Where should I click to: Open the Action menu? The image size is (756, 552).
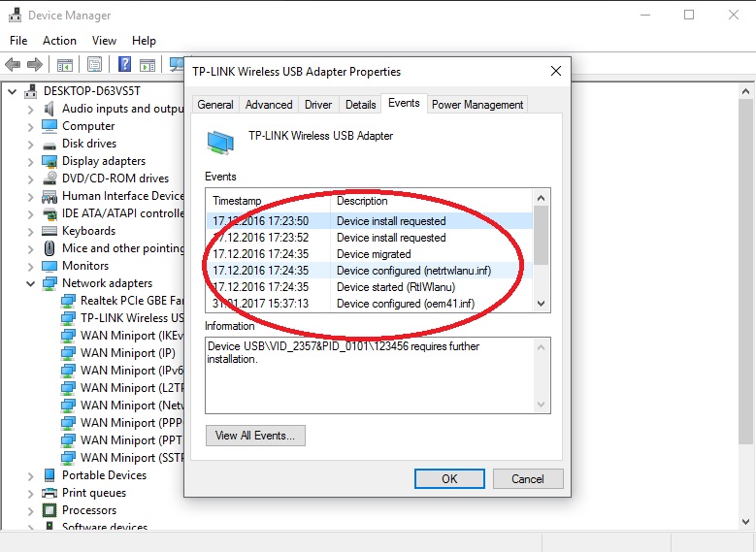tap(59, 41)
